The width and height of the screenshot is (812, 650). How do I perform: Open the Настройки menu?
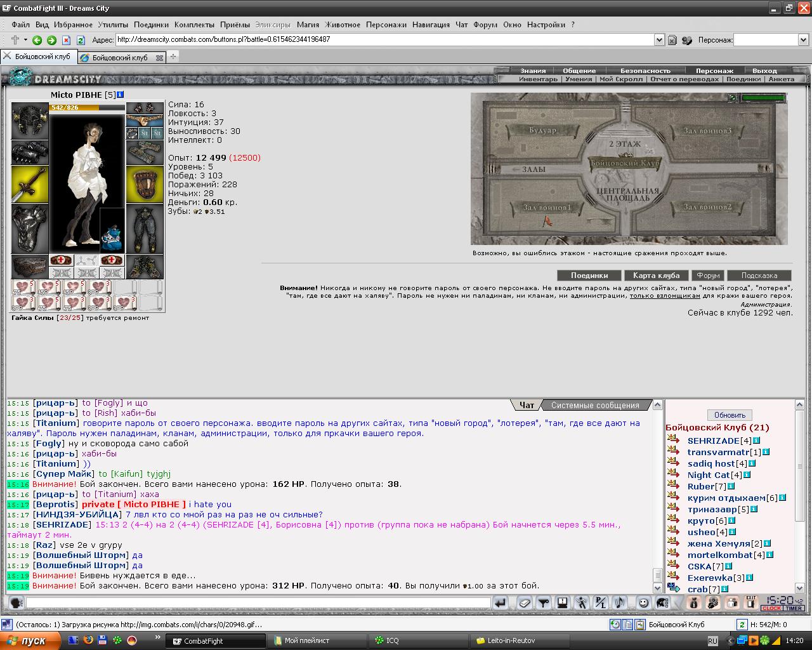point(546,25)
